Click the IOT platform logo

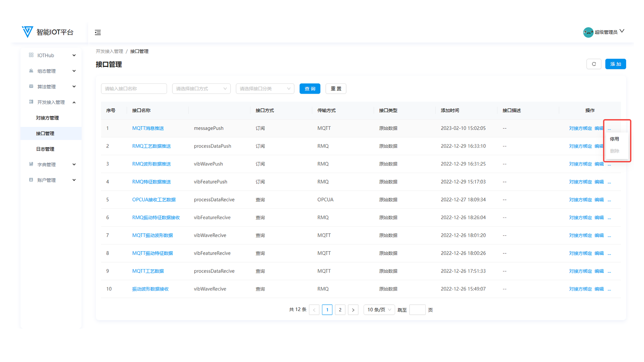coord(28,32)
